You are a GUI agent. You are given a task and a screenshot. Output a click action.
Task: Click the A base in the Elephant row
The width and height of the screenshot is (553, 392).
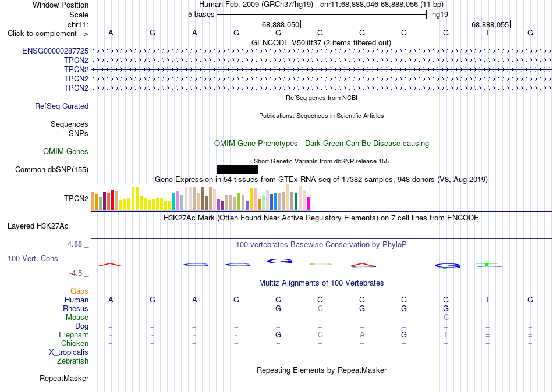click(x=362, y=335)
